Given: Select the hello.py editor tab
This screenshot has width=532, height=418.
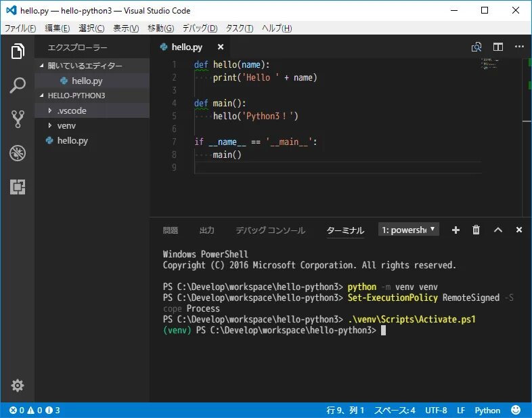Looking at the screenshot, I should pyautogui.click(x=190, y=47).
